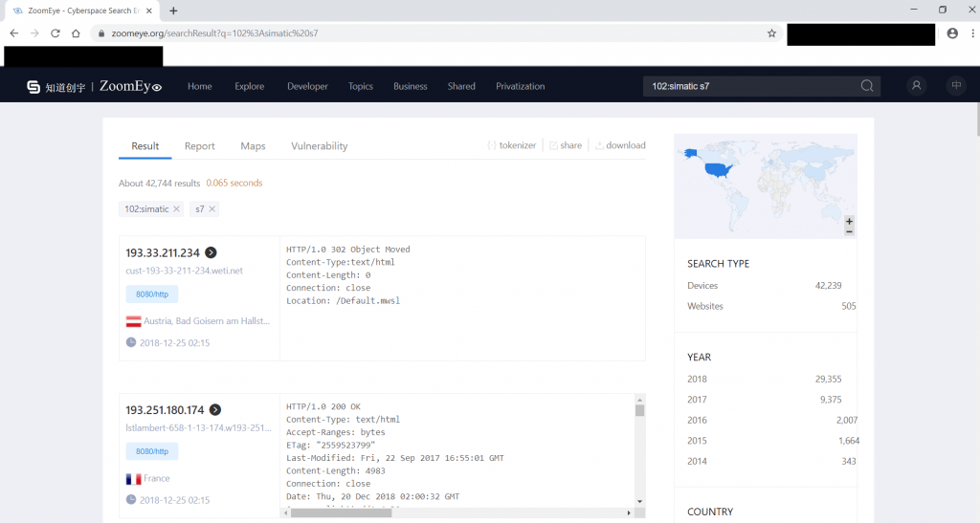Viewport: 980px width, 523px height.
Task: Open the Developer nav item
Action: 307,86
